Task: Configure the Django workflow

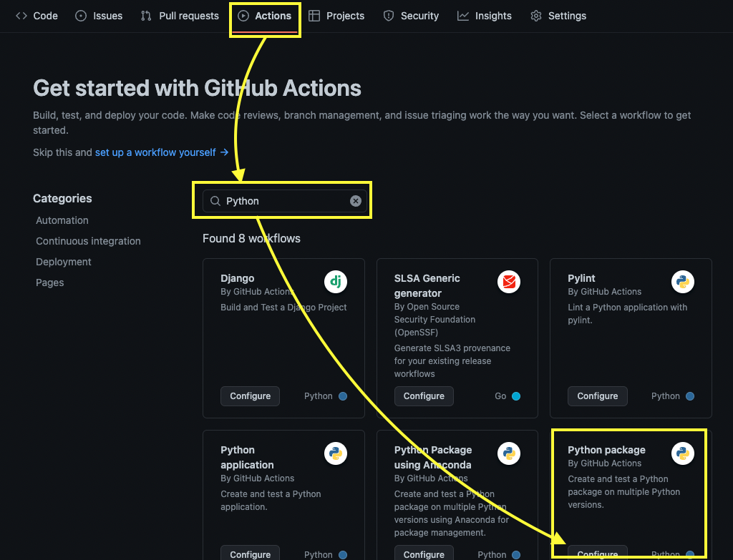Action: pyautogui.click(x=250, y=396)
